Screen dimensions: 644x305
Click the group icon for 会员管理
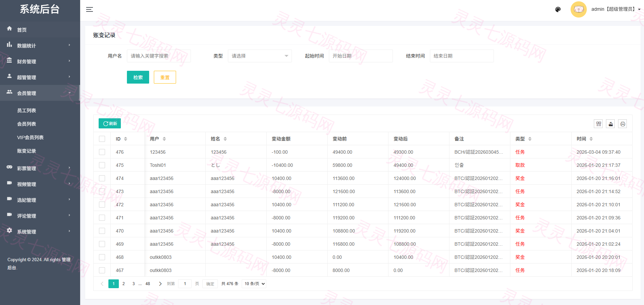9,92
